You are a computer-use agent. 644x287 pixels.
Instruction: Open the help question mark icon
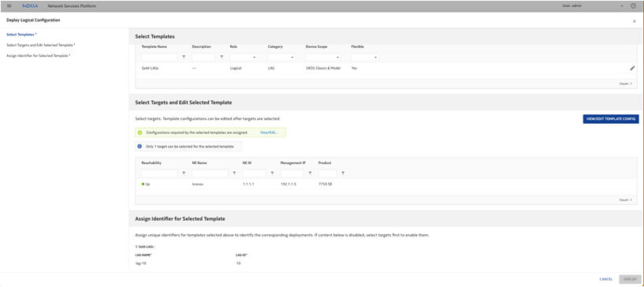click(x=633, y=6)
